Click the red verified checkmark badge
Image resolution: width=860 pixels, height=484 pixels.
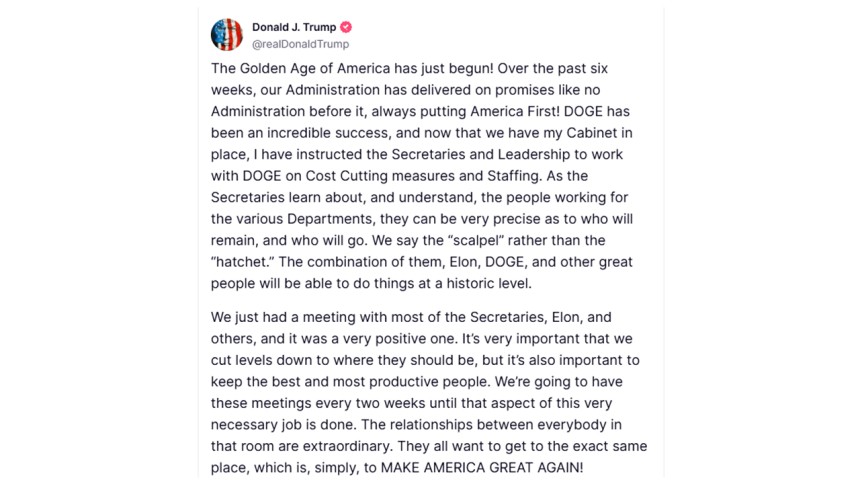346,27
